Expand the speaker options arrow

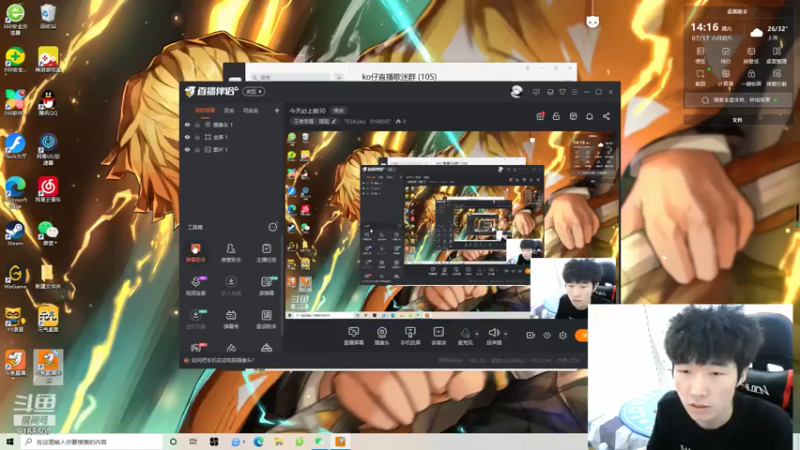click(506, 334)
